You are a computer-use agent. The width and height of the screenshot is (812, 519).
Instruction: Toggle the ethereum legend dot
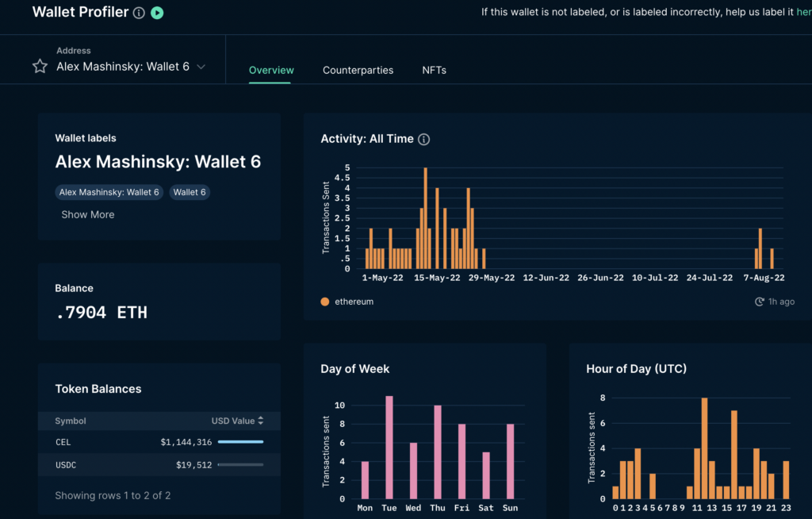point(325,302)
